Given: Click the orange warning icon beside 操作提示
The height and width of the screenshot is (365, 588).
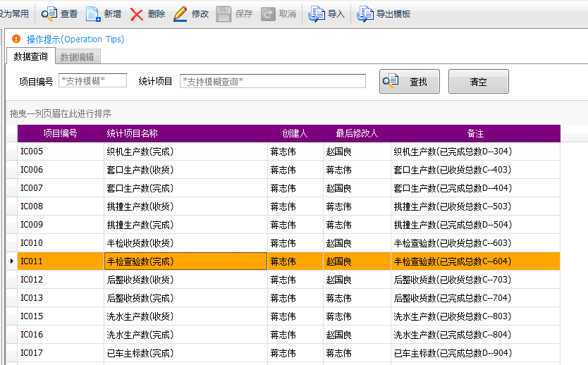Looking at the screenshot, I should (16, 39).
